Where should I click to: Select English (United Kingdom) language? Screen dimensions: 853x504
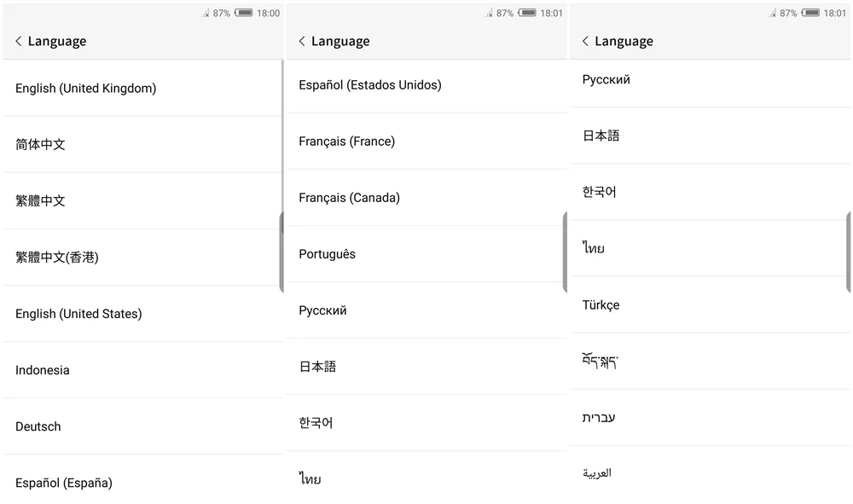click(x=85, y=88)
